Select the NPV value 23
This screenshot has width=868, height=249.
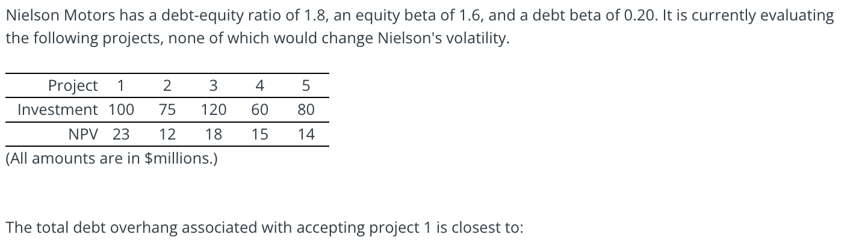pyautogui.click(x=121, y=135)
